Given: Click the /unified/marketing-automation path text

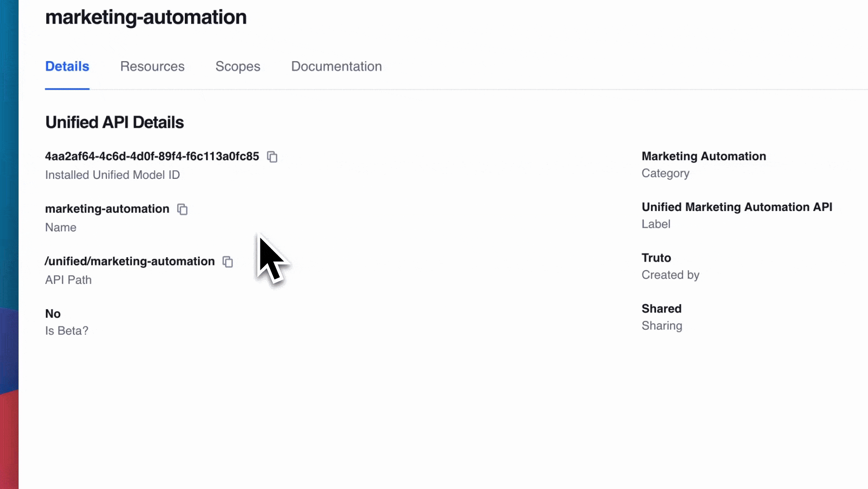Looking at the screenshot, I should click(130, 261).
